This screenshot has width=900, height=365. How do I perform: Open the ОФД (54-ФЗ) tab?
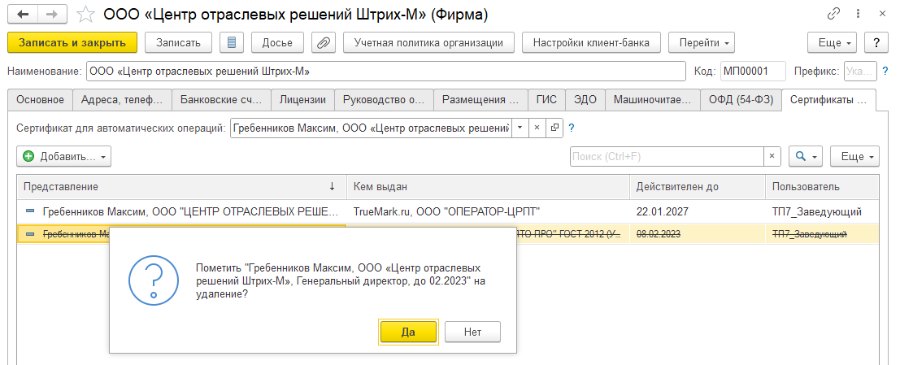pos(741,99)
